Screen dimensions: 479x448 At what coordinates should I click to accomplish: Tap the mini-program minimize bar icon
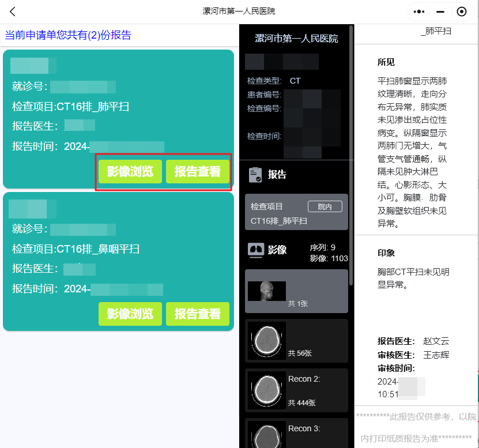pos(440,12)
